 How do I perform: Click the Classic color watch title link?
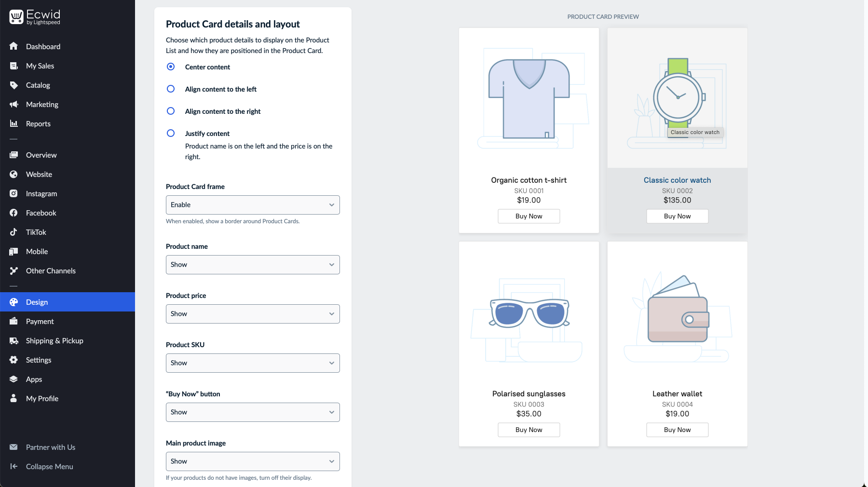pos(677,180)
